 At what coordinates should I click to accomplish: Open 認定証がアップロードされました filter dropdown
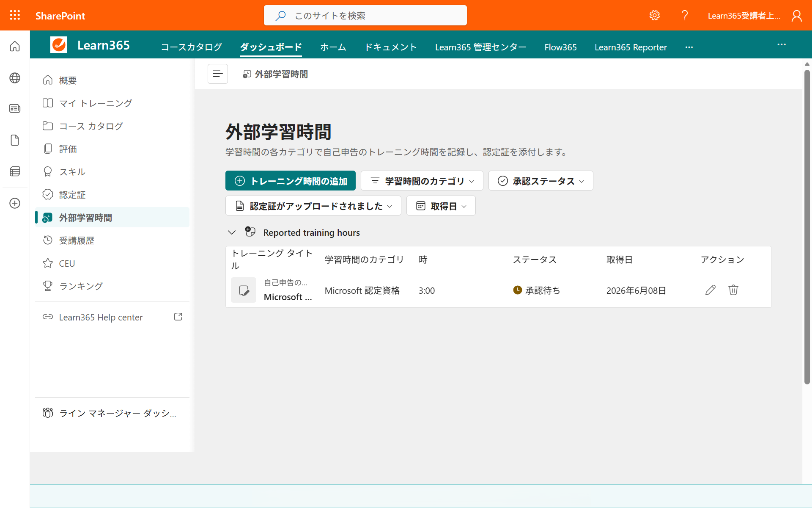pos(313,206)
